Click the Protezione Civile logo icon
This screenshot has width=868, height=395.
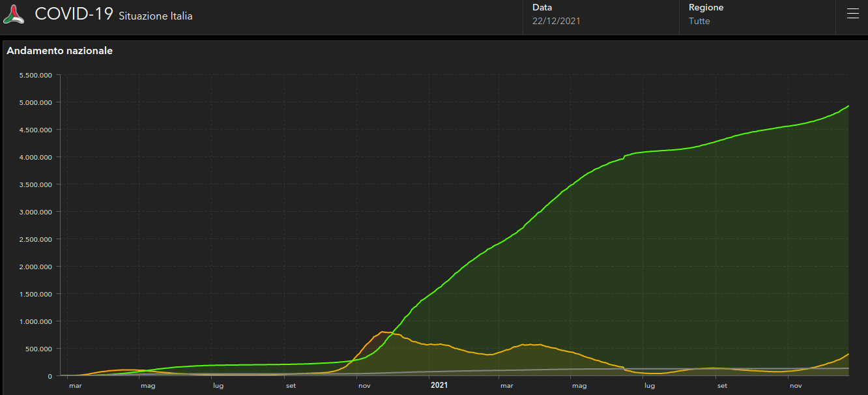pyautogui.click(x=14, y=14)
